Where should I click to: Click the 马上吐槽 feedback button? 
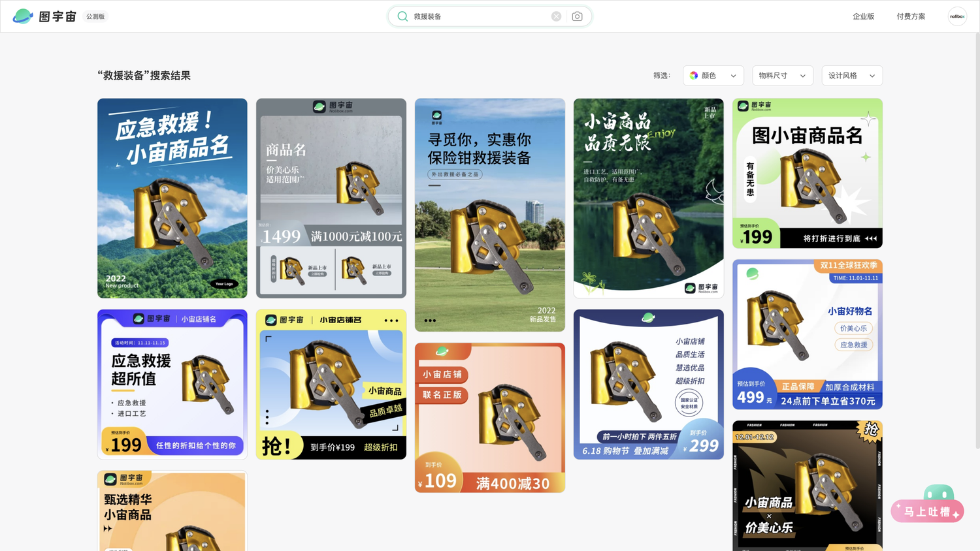(928, 511)
